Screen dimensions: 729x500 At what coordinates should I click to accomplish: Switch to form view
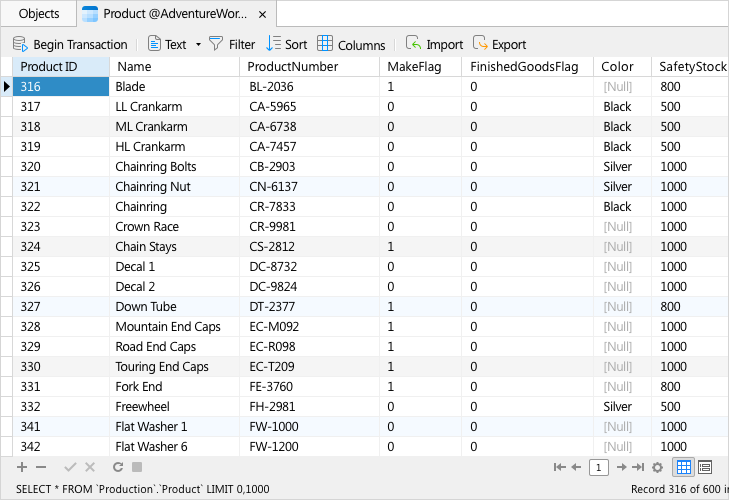click(705, 467)
